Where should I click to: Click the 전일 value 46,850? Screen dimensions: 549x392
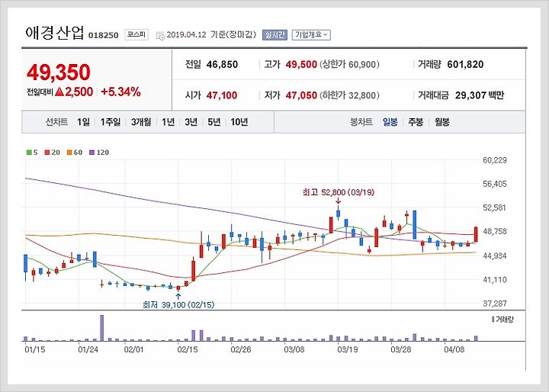click(222, 65)
